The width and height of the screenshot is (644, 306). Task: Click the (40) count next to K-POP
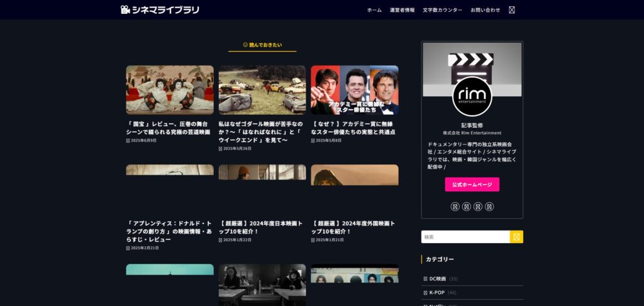point(452,293)
